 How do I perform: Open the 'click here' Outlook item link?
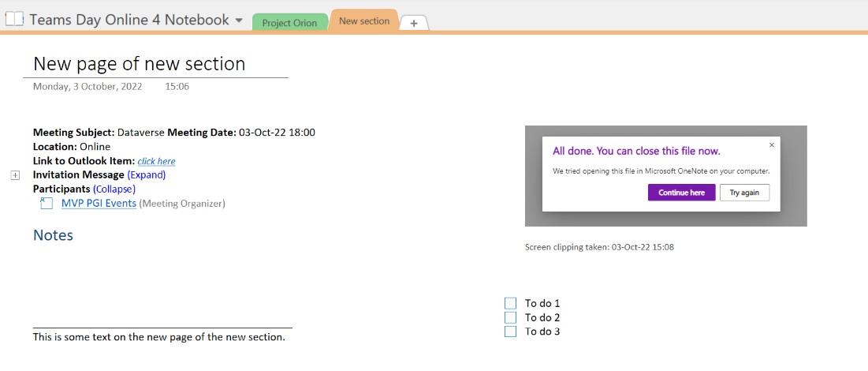[x=156, y=161]
